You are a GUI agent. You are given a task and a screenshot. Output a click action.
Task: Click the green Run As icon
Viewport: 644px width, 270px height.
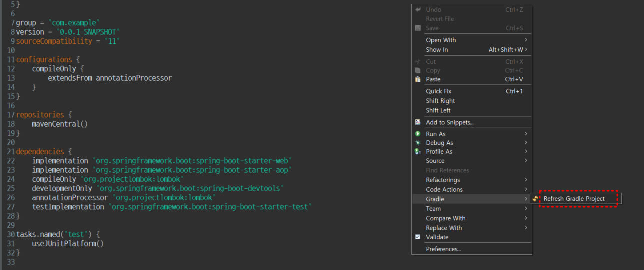coord(418,134)
